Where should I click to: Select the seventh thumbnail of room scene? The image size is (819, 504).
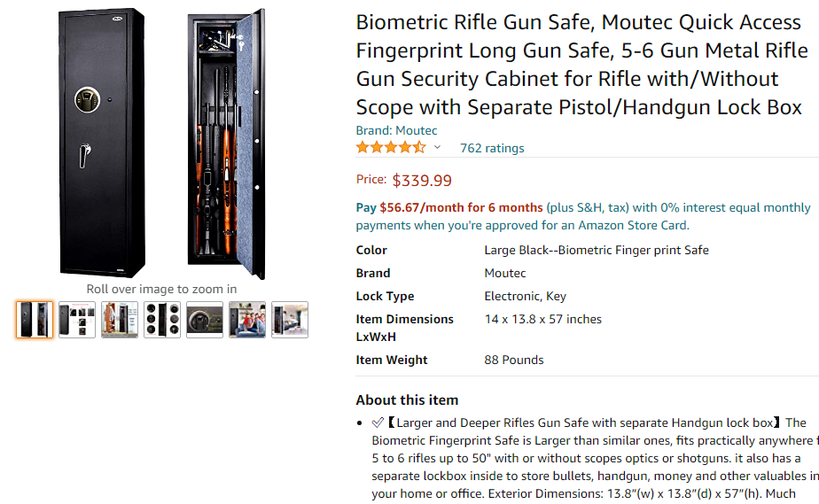click(290, 320)
